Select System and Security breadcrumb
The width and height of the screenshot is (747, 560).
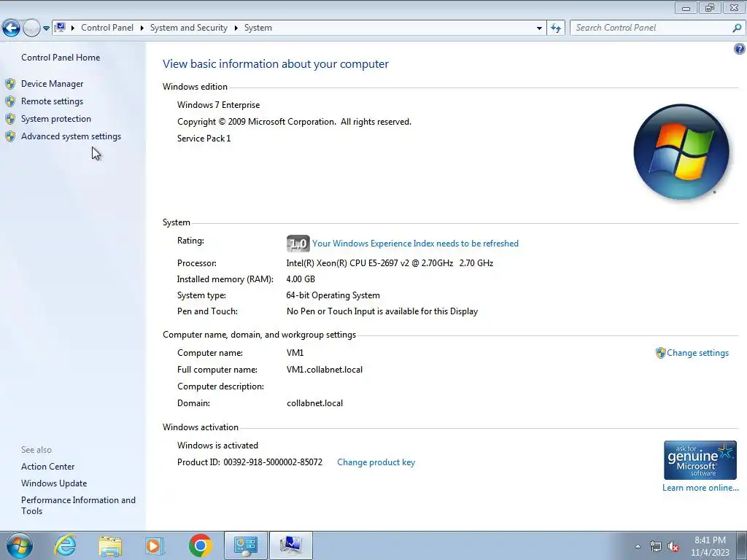(189, 28)
